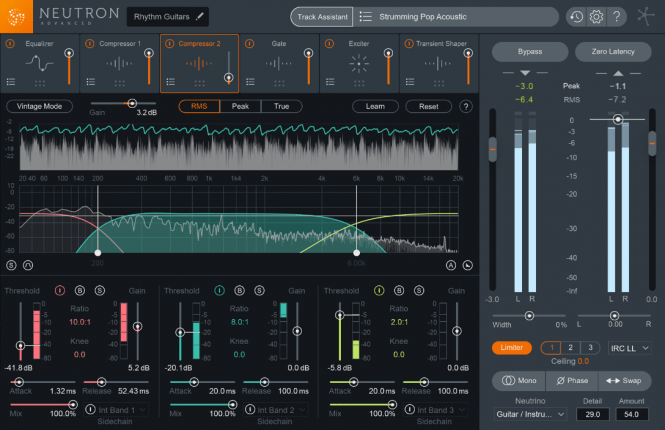Image resolution: width=665 pixels, height=430 pixels.
Task: Open the Compressor 2 preset list icon
Action: pos(170,81)
